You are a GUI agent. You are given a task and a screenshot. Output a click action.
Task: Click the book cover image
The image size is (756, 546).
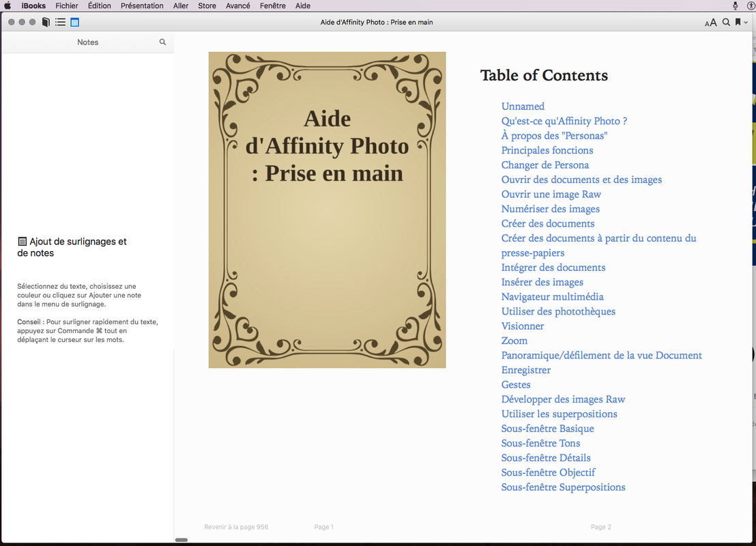point(327,210)
